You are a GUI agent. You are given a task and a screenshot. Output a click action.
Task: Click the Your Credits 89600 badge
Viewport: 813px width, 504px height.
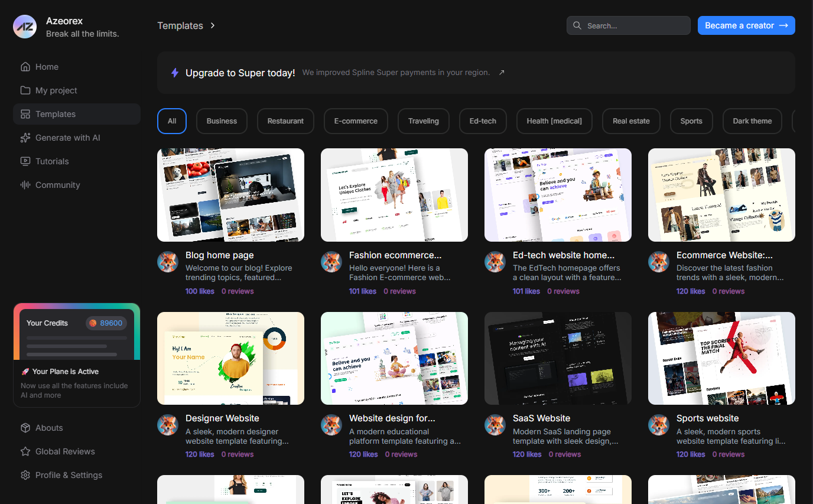pyautogui.click(x=106, y=323)
